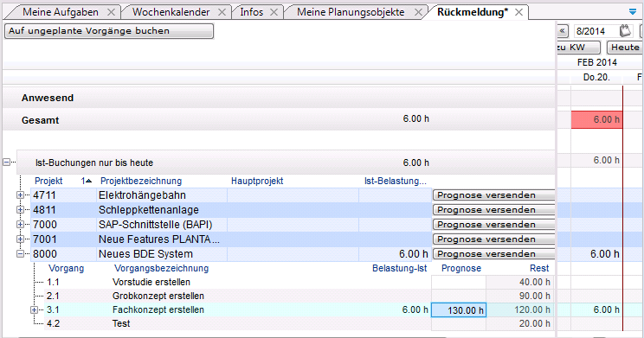This screenshot has width=644, height=338.
Task: Click the FEB 2014 month header
Action: pos(597,62)
